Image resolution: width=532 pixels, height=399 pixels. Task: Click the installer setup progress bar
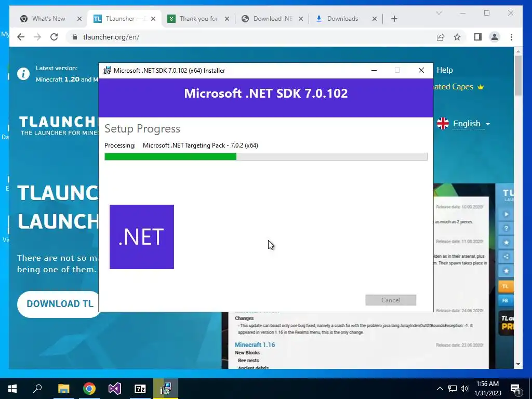click(265, 156)
